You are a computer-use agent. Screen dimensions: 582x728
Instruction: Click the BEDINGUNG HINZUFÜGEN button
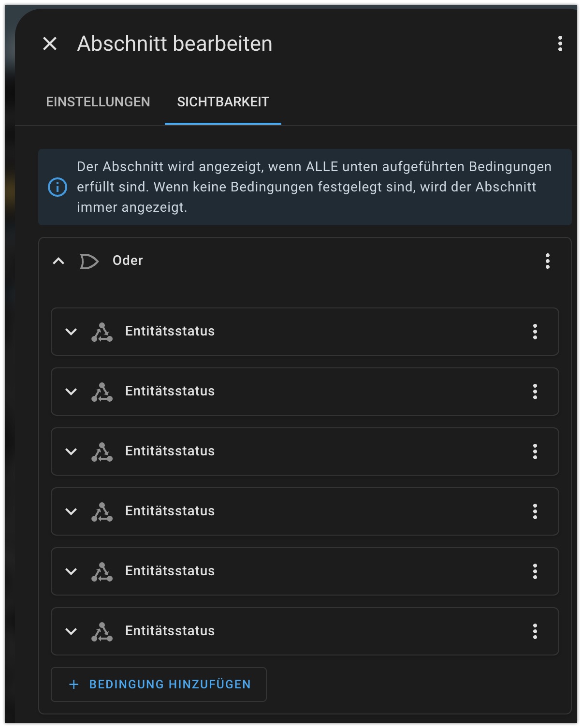click(x=159, y=684)
